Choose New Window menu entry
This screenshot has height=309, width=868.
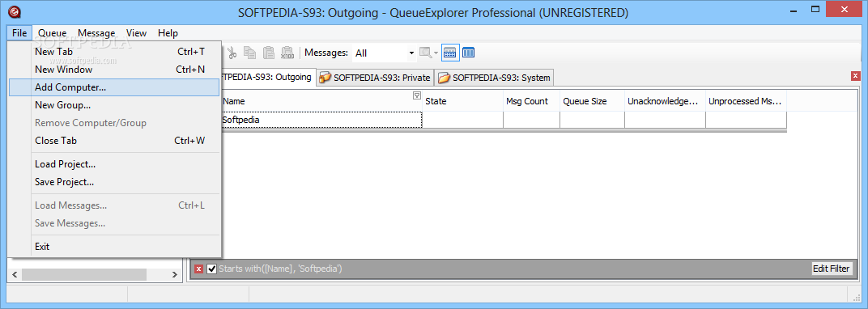114,70
